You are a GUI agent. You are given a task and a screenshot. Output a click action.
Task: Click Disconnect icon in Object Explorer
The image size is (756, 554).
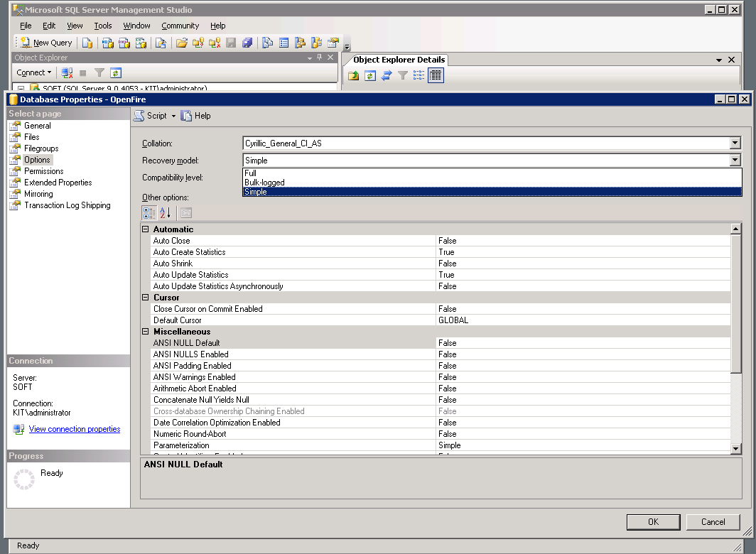click(x=67, y=73)
